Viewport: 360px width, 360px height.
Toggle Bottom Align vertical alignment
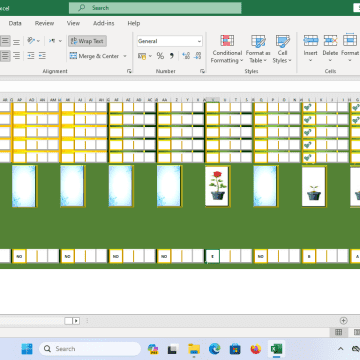point(16,41)
